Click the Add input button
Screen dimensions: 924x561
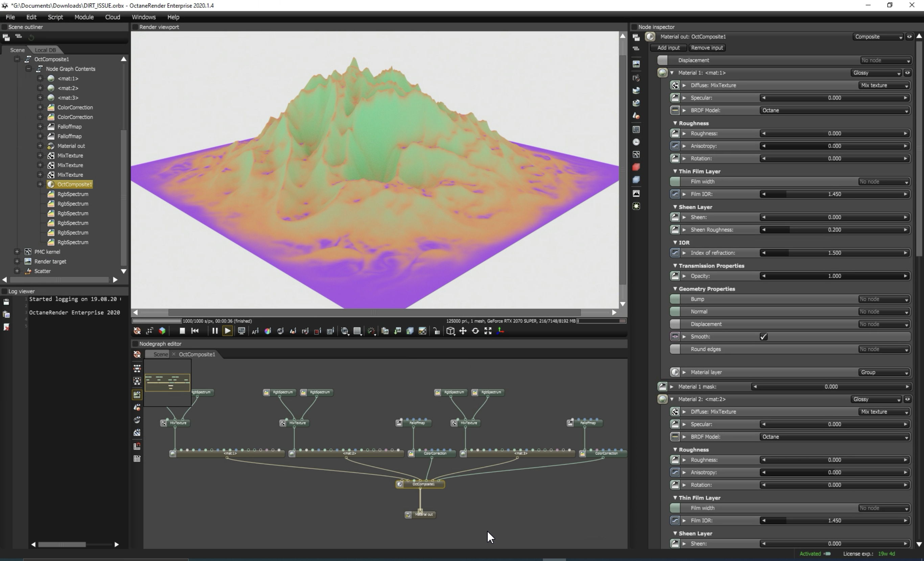click(668, 48)
